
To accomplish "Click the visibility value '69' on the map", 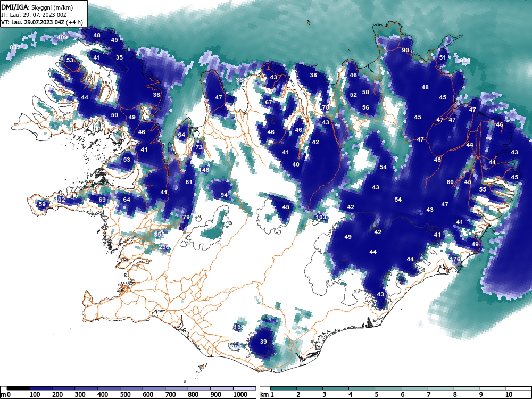I will tap(102, 199).
